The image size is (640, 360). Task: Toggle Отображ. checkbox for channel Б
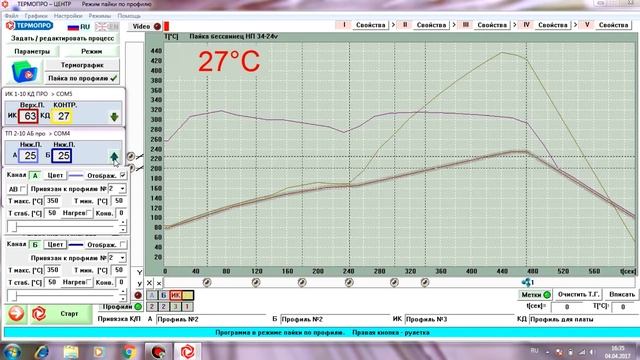[x=122, y=244]
